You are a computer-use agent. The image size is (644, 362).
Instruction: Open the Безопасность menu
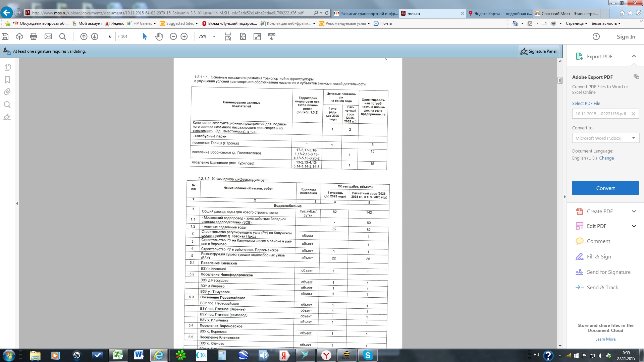(605, 23)
